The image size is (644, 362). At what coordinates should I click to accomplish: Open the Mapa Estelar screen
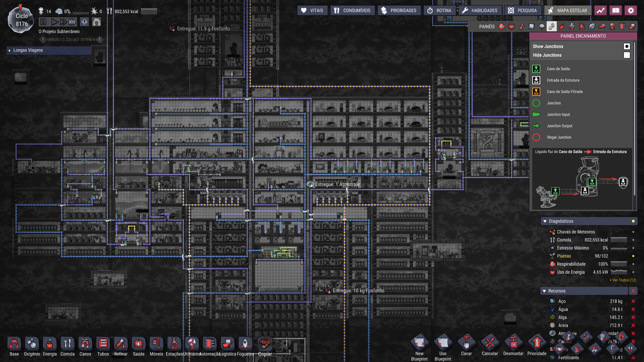click(568, 10)
